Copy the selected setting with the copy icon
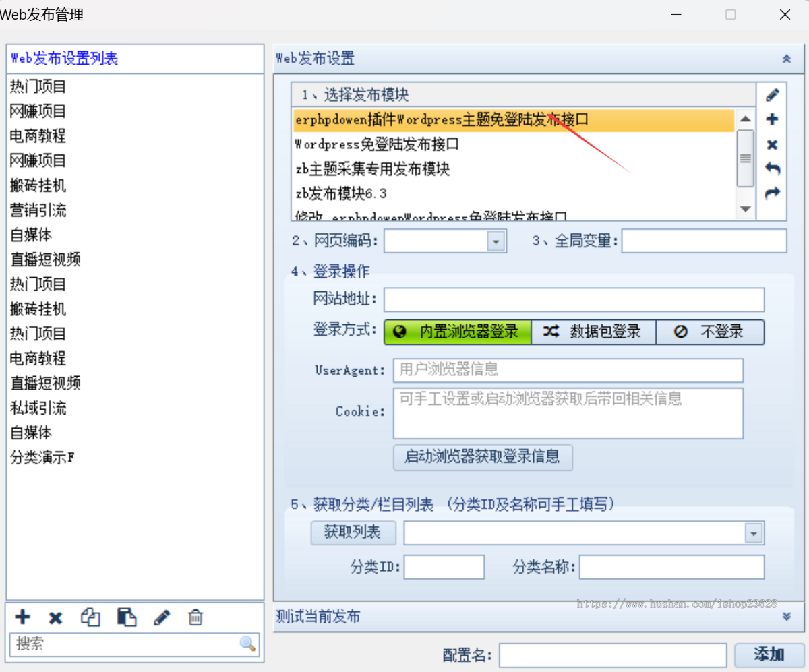 tap(90, 617)
